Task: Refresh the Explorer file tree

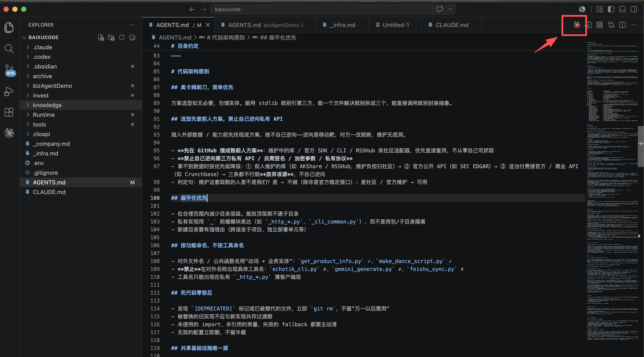Action: pos(122,38)
